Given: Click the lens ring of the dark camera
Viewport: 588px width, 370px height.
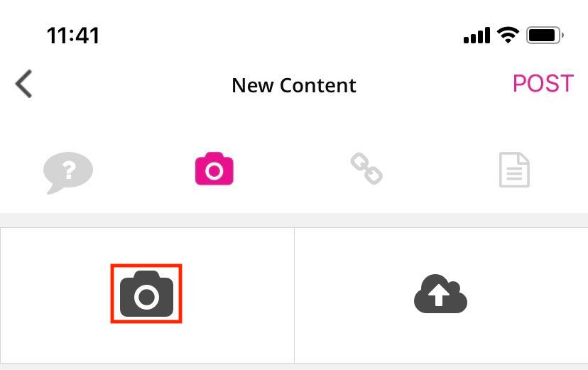Looking at the screenshot, I should coord(146,298).
